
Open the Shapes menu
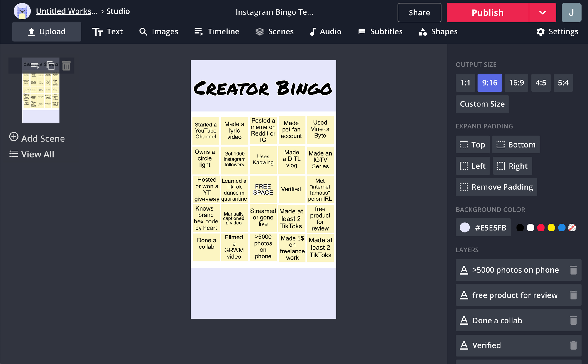point(438,31)
